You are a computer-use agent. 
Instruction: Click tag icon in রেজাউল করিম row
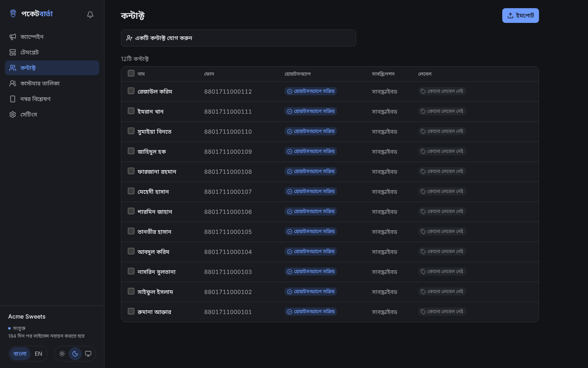(x=423, y=91)
